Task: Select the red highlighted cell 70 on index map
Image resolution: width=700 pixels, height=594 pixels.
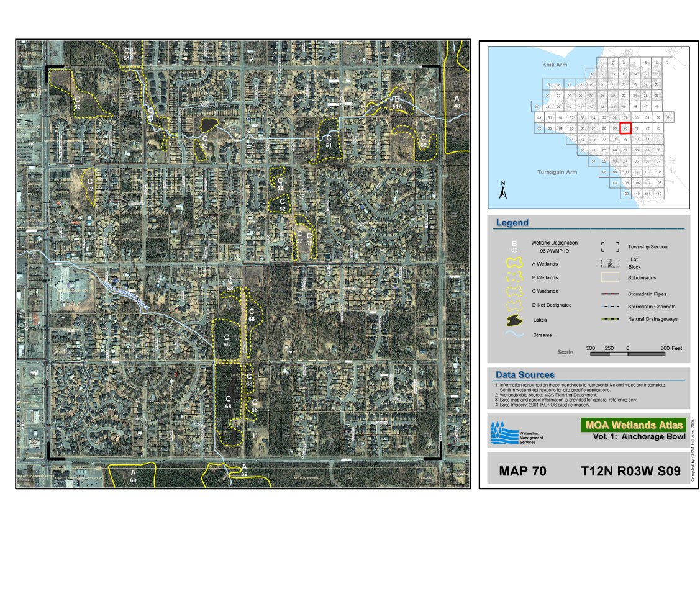Action: 626,128
